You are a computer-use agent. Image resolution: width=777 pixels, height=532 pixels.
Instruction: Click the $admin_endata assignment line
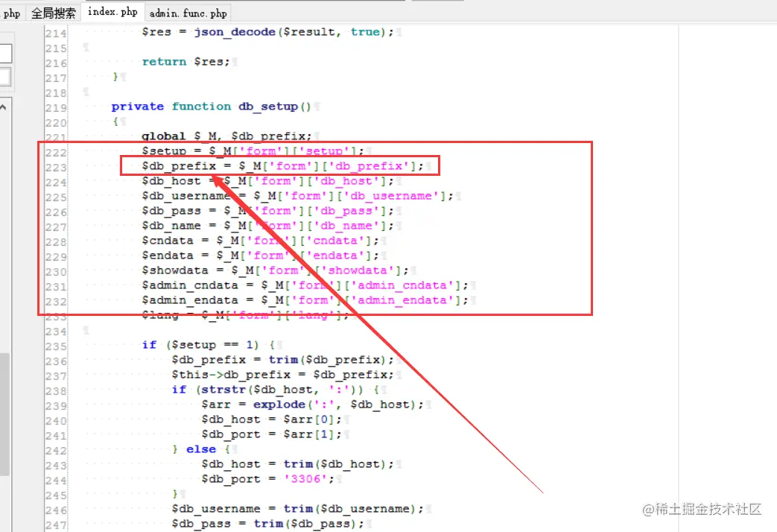[x=305, y=300]
